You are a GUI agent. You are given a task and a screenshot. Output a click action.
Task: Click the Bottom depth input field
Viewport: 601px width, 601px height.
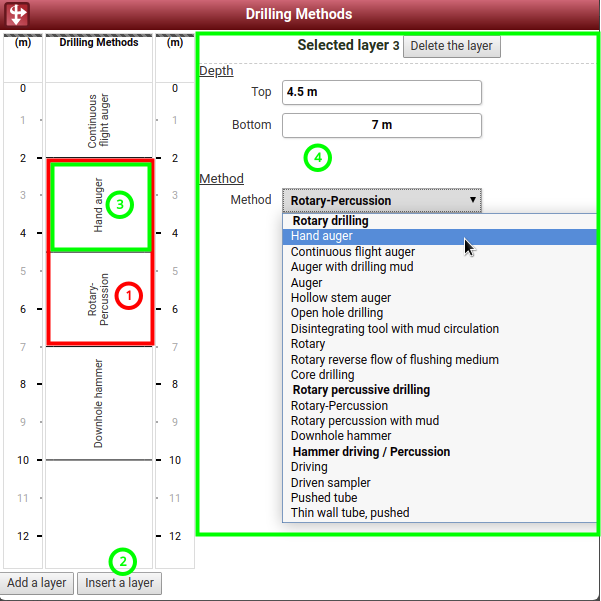pos(381,125)
